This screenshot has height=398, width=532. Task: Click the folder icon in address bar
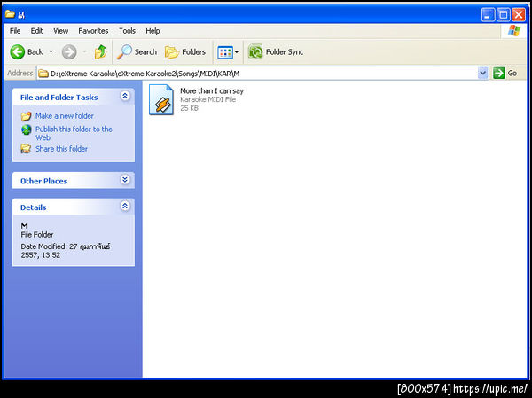pyautogui.click(x=43, y=74)
